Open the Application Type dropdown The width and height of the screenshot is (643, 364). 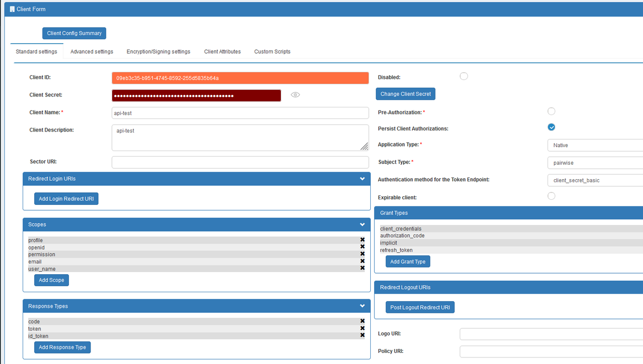(595, 145)
